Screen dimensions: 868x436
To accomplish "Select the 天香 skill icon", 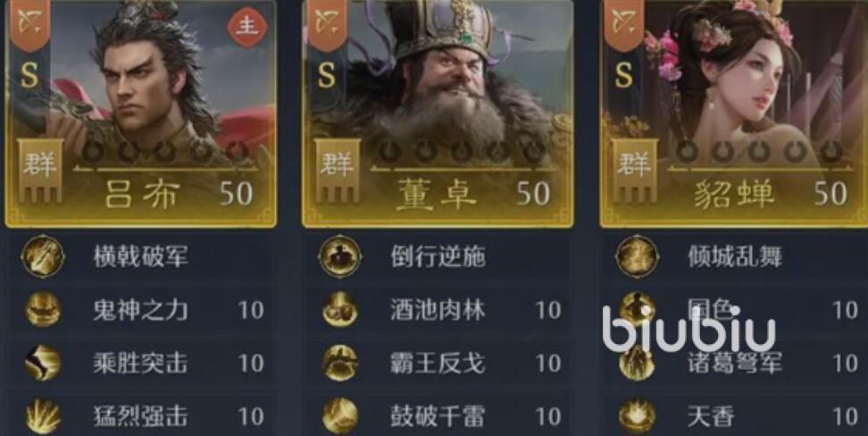I will (638, 416).
